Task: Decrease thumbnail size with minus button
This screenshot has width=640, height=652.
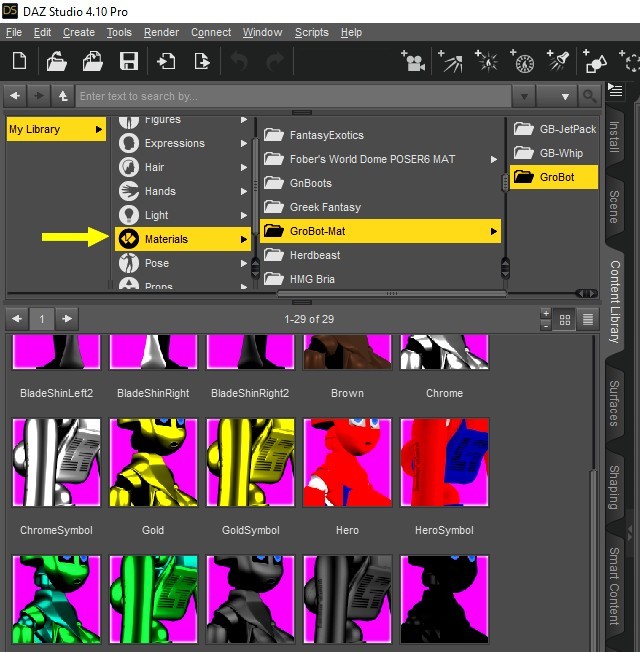Action: (x=546, y=326)
